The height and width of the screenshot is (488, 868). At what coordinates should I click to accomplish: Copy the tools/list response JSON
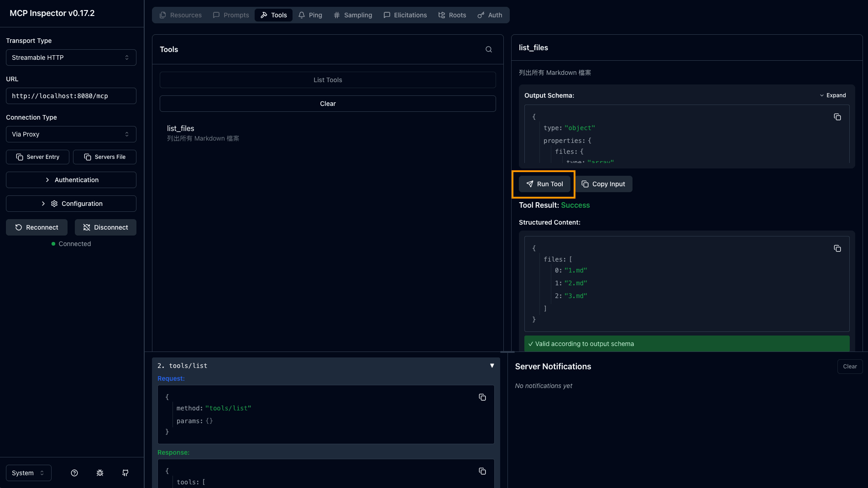coord(482,471)
